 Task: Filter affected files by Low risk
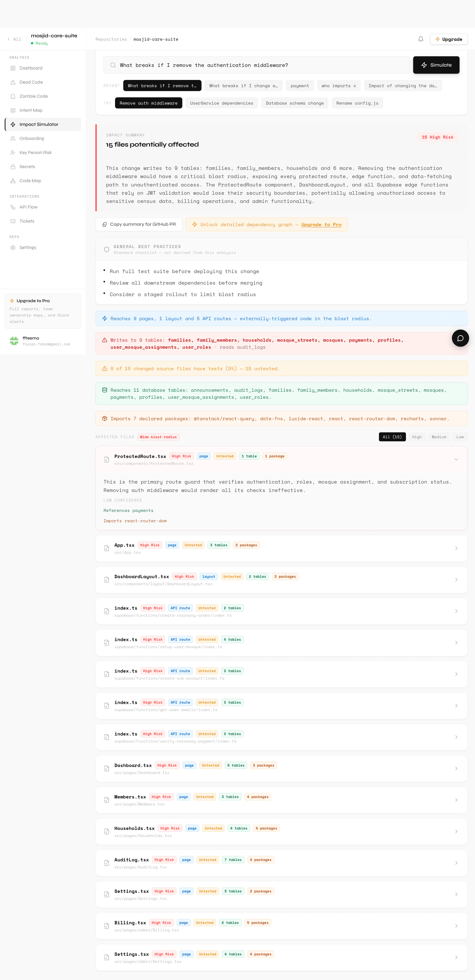460,437
